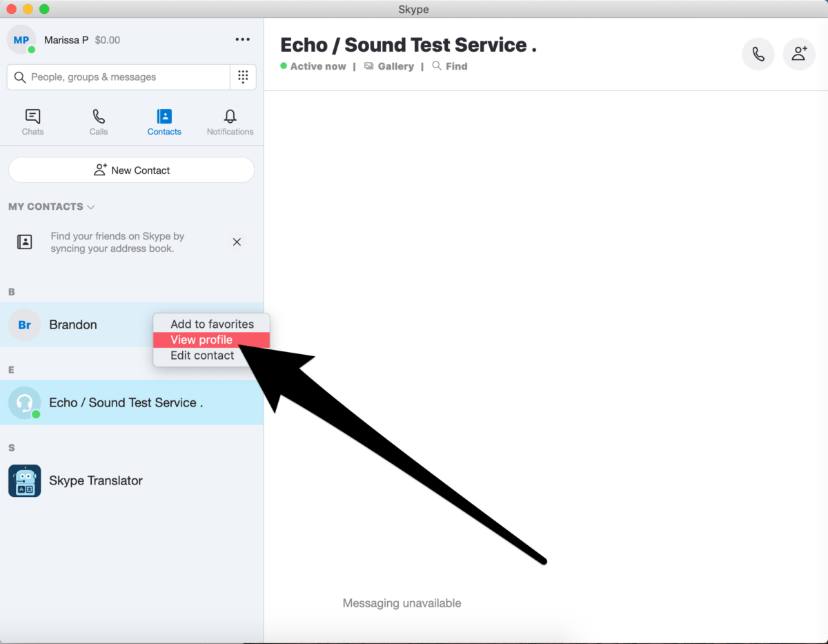Click Find in the chat header
828x644 pixels.
(449, 66)
